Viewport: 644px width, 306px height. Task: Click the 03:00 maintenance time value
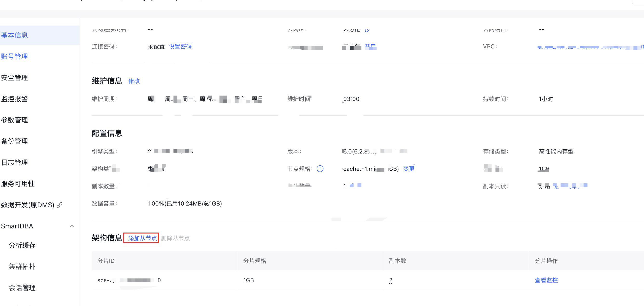(x=351, y=99)
